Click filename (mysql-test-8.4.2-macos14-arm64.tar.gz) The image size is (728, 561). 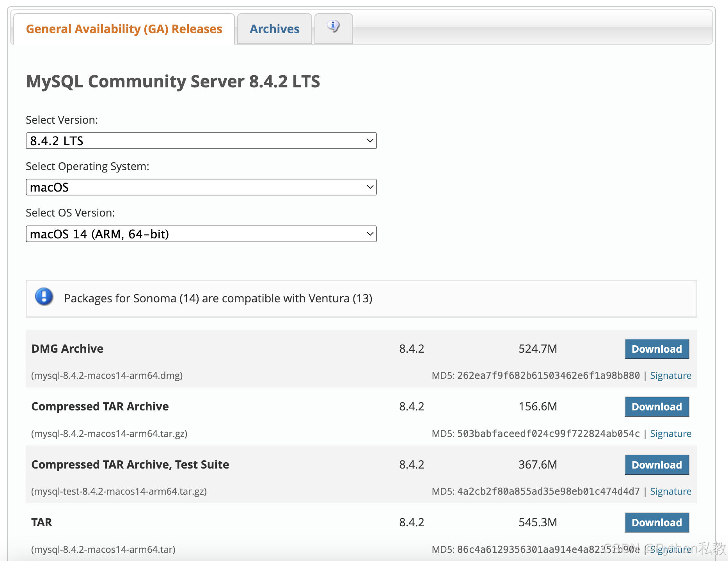click(119, 491)
